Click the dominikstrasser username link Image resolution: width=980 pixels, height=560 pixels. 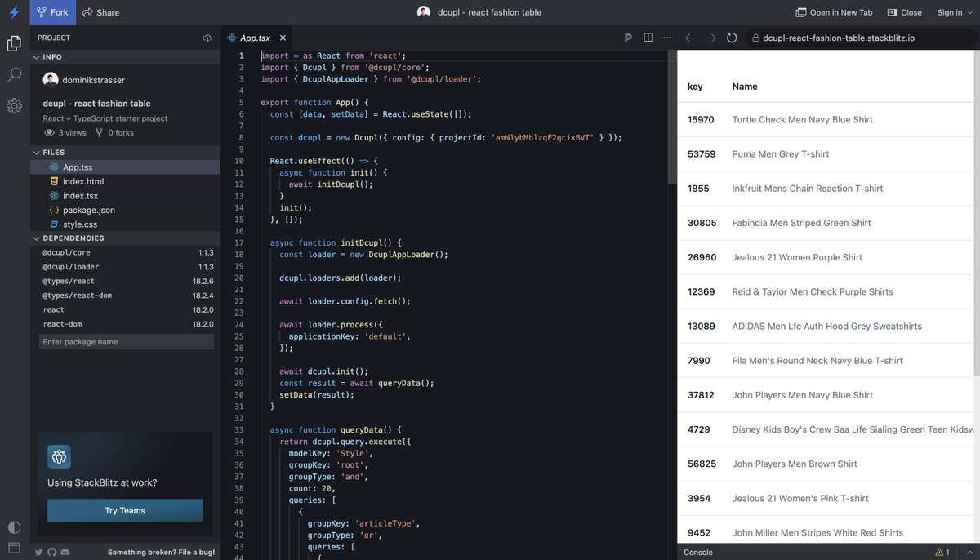[x=95, y=80]
